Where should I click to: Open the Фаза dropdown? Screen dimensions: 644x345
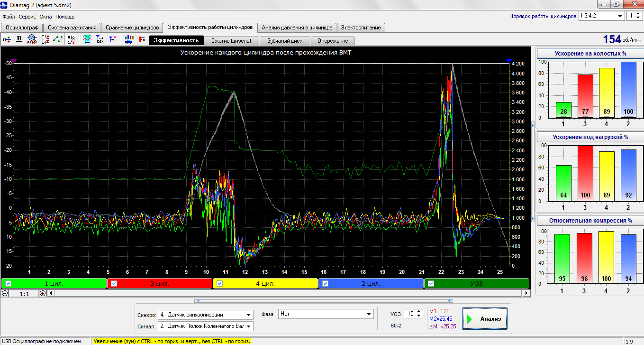pos(326,314)
